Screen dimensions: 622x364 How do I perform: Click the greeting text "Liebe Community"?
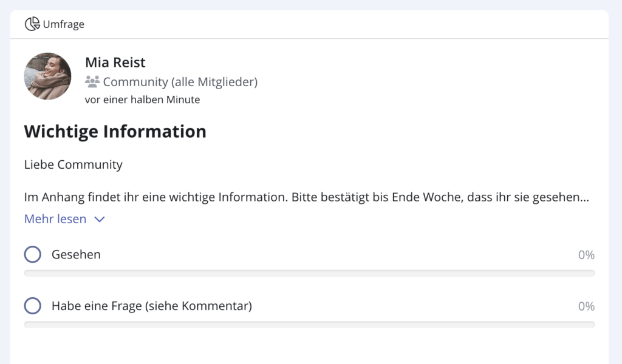click(73, 164)
